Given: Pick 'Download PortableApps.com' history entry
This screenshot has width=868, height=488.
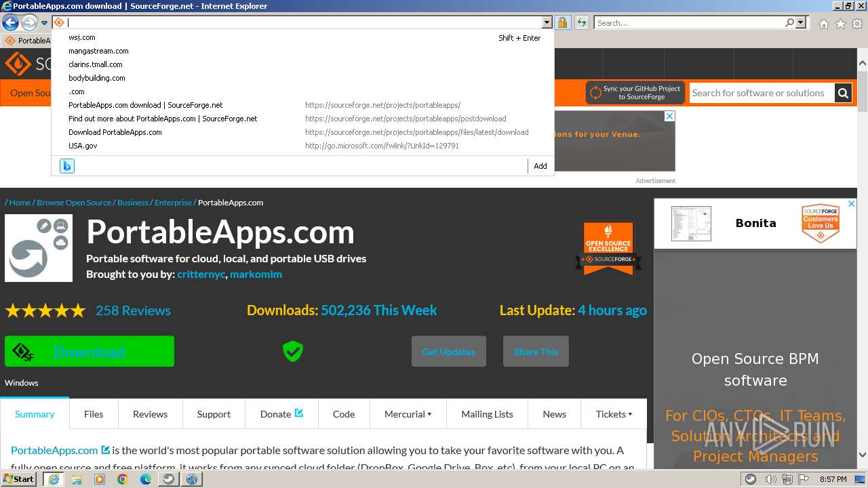Looking at the screenshot, I should (302, 132).
